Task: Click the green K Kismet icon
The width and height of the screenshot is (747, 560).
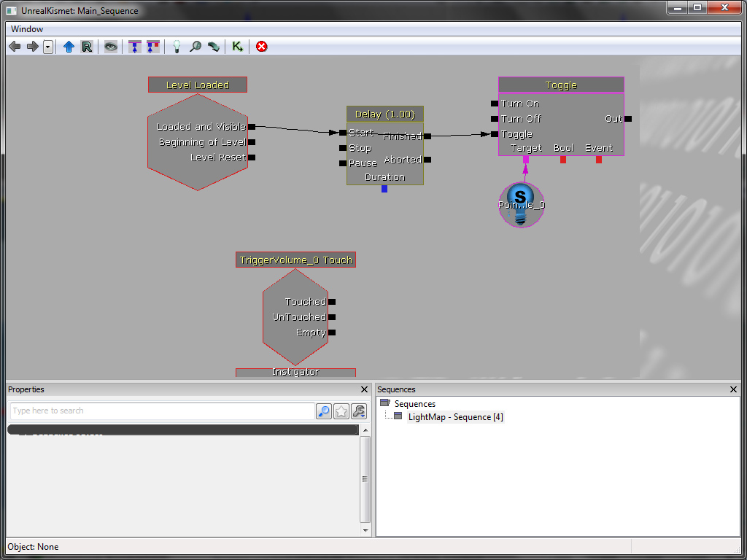Action: [237, 47]
